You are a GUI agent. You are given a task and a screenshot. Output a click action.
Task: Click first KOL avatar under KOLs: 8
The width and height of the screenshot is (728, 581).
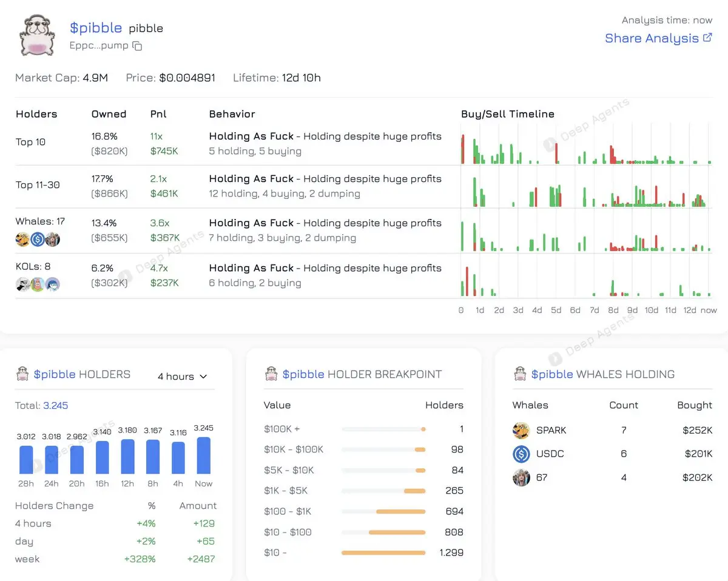22,284
